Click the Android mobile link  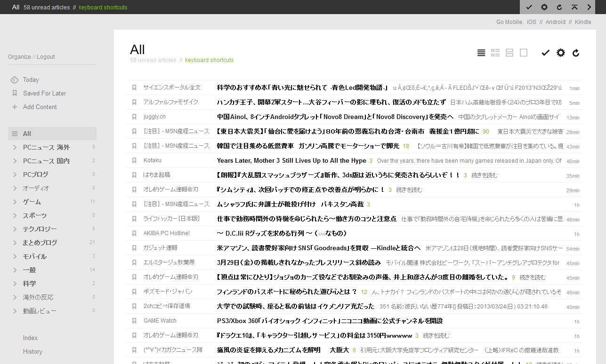(555, 22)
